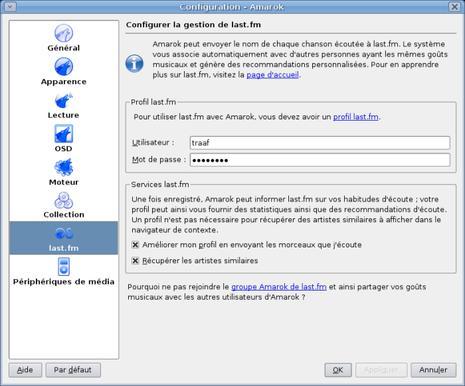Close the Configuration - Amarok window
The height and width of the screenshot is (386, 465).
[x=455, y=6]
